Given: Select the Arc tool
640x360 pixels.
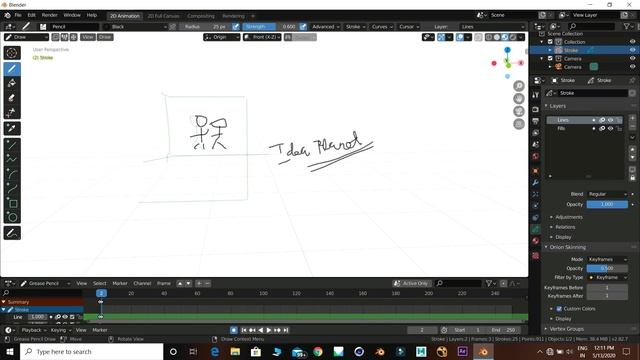Looking at the screenshot, I should pyautogui.click(x=12, y=174).
